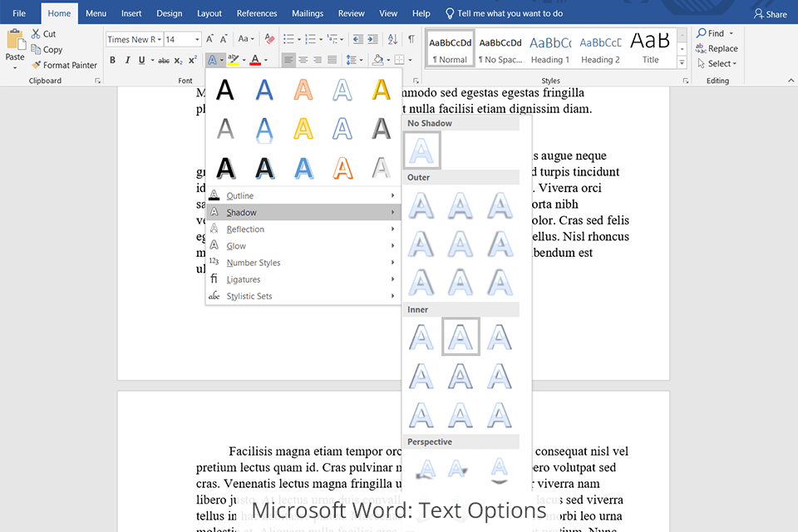
Task: Toggle Italic formatting
Action: (x=127, y=60)
